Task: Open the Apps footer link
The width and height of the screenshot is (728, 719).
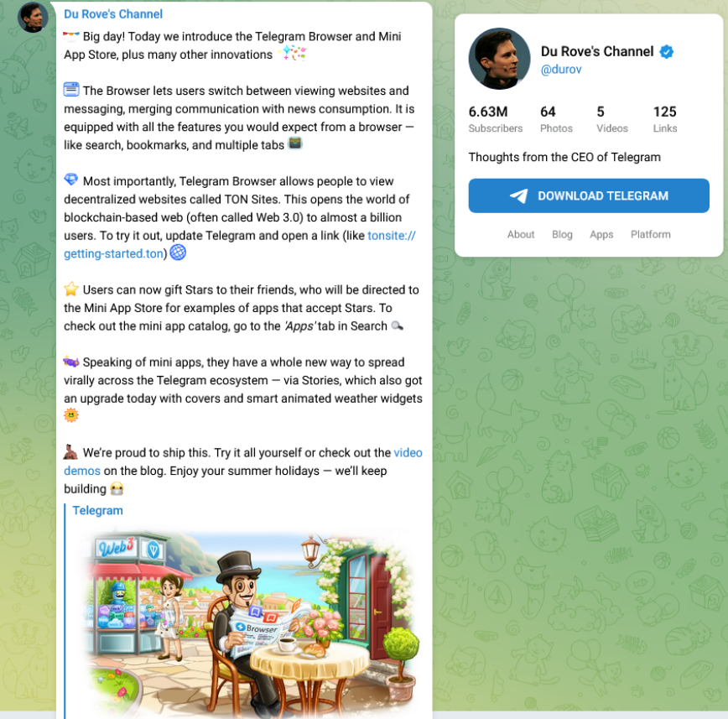Action: pyautogui.click(x=601, y=235)
